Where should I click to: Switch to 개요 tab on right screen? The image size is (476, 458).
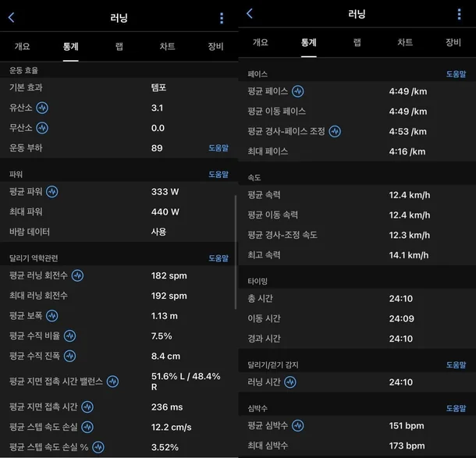click(x=261, y=42)
